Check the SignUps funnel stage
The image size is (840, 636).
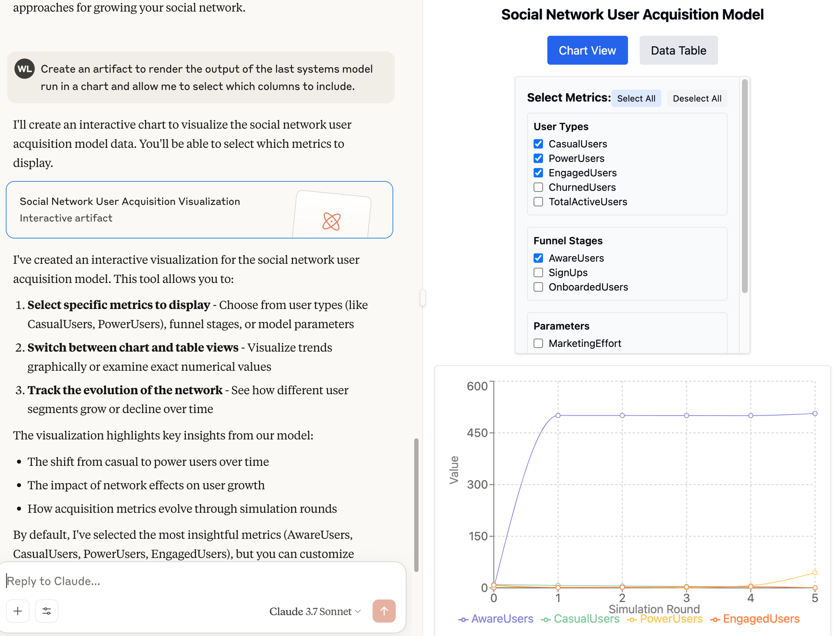pyautogui.click(x=538, y=272)
